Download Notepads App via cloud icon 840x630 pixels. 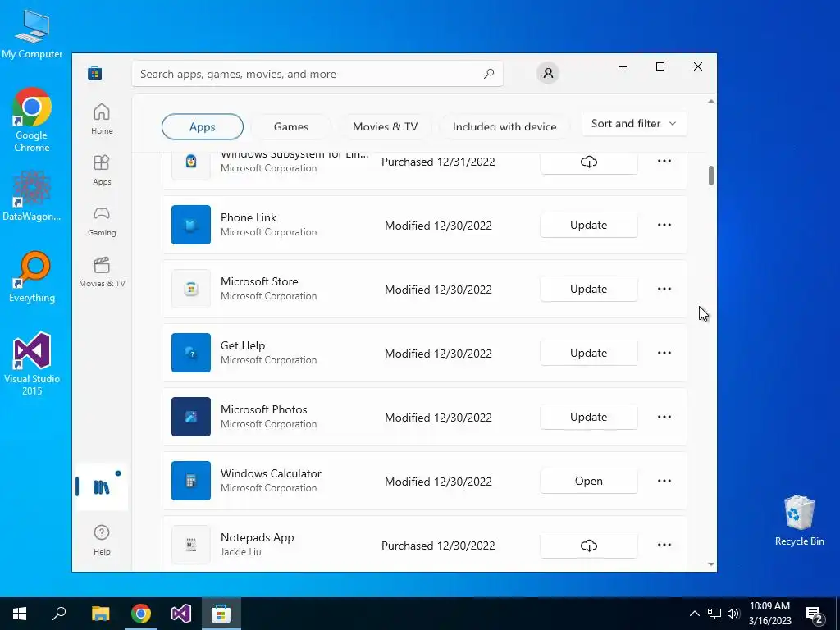click(589, 546)
